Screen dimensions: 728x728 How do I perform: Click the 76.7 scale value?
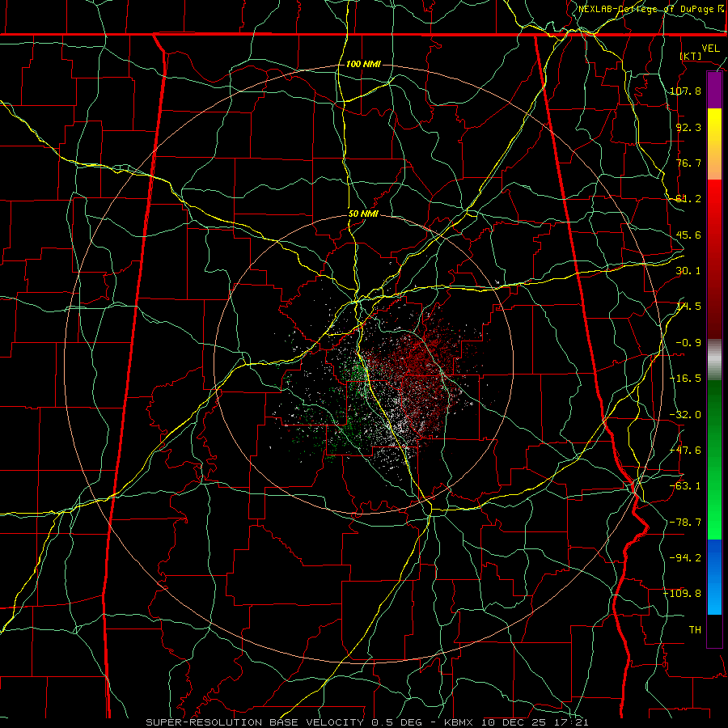[x=688, y=163]
